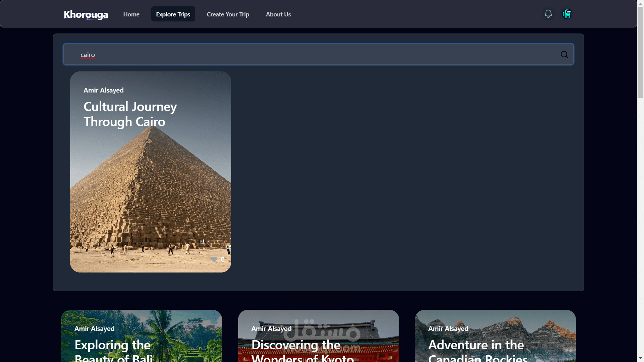Click the pyramid image on Cairo card
The height and width of the screenshot is (362, 644).
coord(150,194)
